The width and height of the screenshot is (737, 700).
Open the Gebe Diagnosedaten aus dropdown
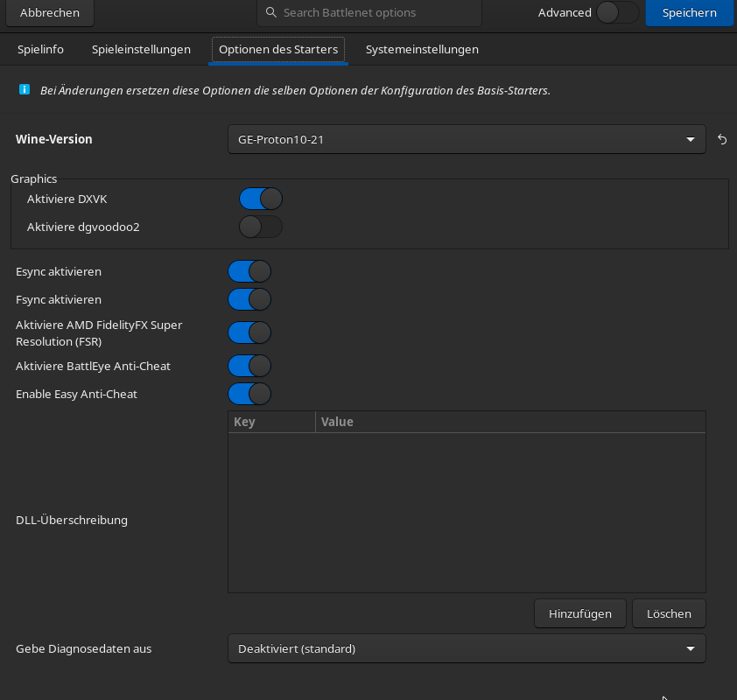[x=467, y=648]
